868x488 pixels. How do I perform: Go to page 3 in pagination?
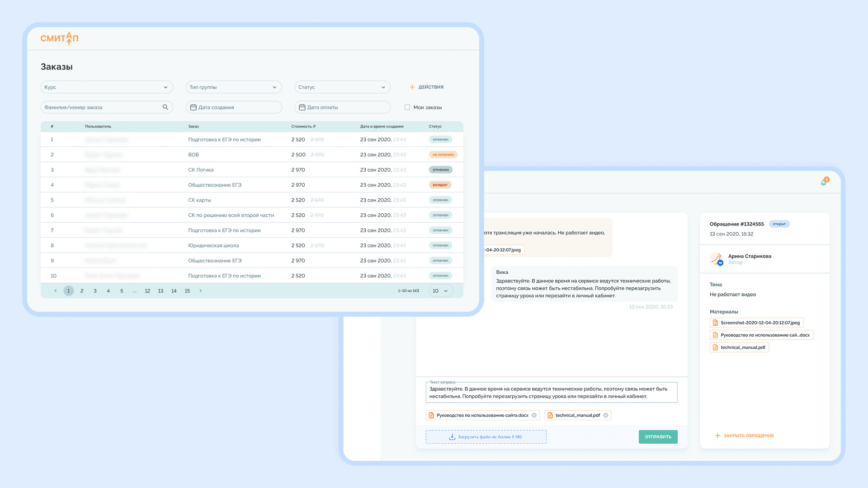coord(95,291)
